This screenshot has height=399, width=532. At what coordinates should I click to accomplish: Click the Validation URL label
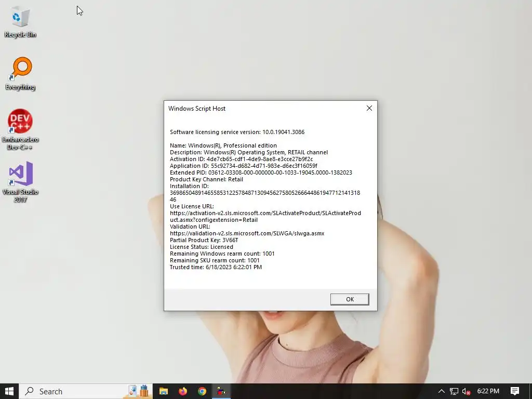click(x=190, y=227)
